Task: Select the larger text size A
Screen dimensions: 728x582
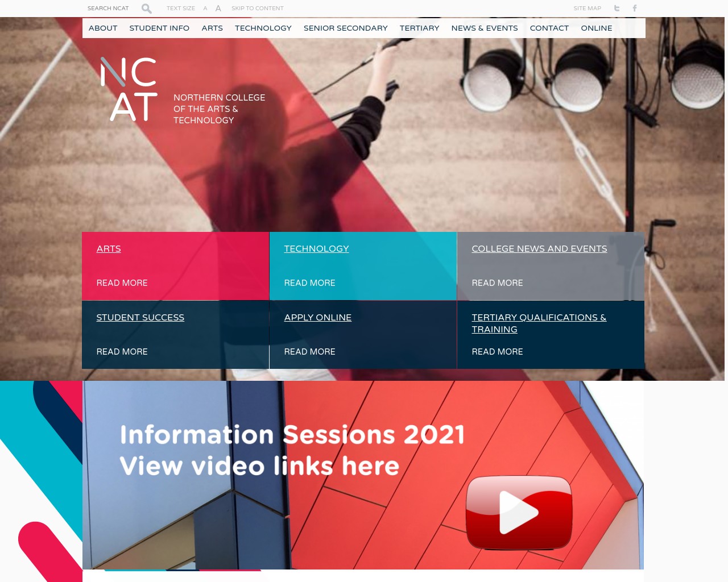Action: pos(218,9)
